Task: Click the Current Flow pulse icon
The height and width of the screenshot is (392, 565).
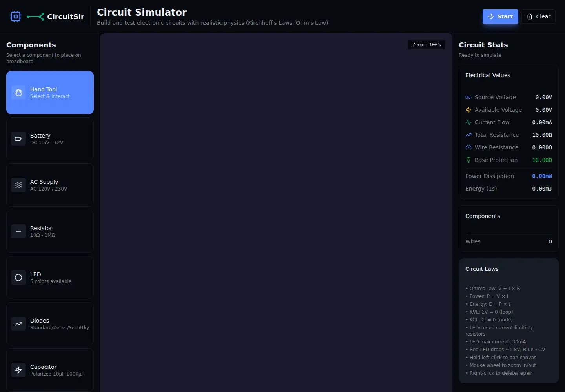Action: pyautogui.click(x=468, y=122)
